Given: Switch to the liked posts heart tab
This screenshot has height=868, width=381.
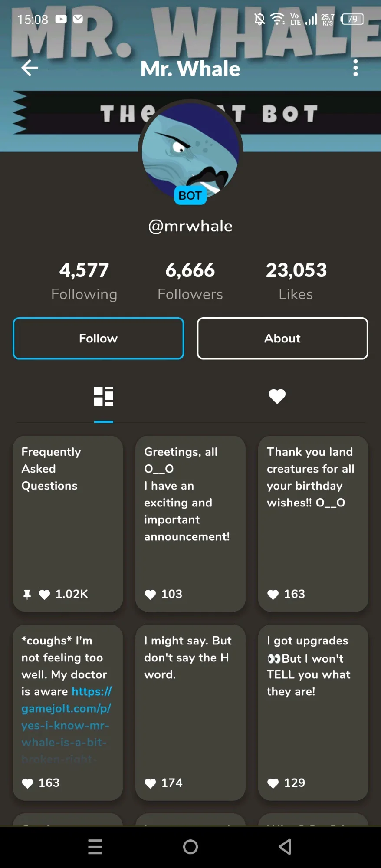Looking at the screenshot, I should pyautogui.click(x=277, y=396).
